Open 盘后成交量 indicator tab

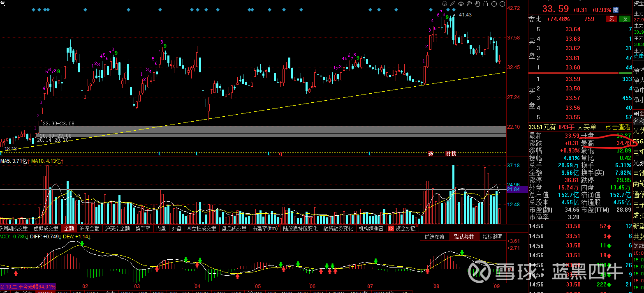[x=234, y=228]
